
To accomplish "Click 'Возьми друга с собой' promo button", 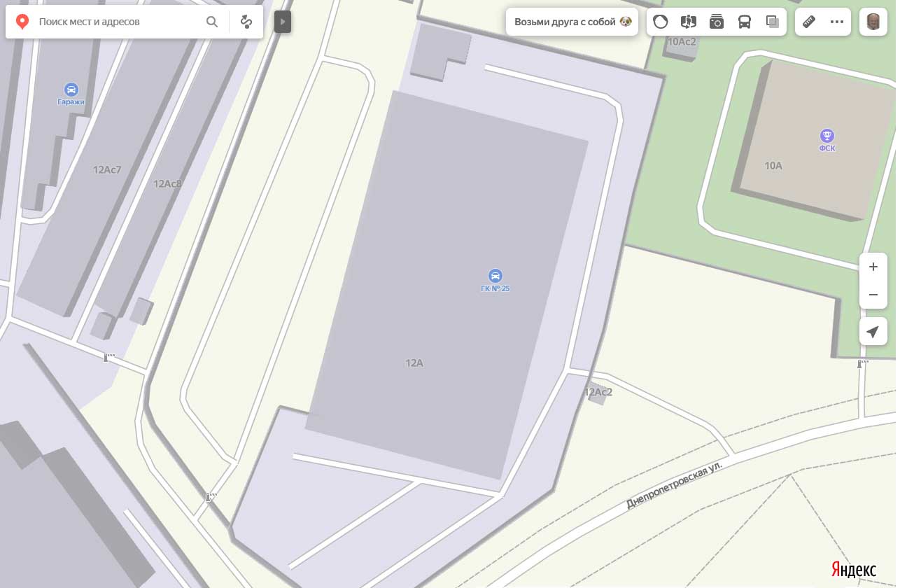I will click(x=572, y=22).
